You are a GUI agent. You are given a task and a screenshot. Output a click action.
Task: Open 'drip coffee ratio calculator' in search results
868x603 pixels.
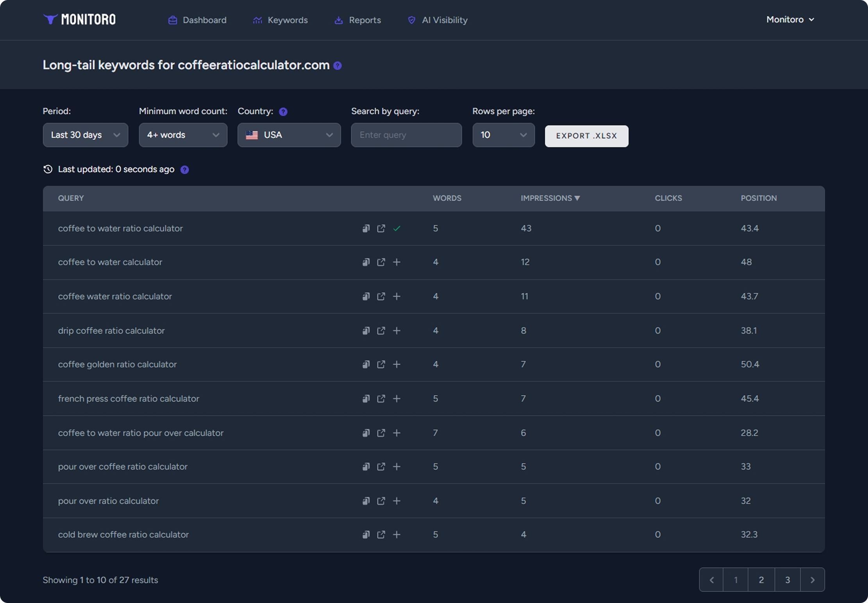[x=381, y=330]
